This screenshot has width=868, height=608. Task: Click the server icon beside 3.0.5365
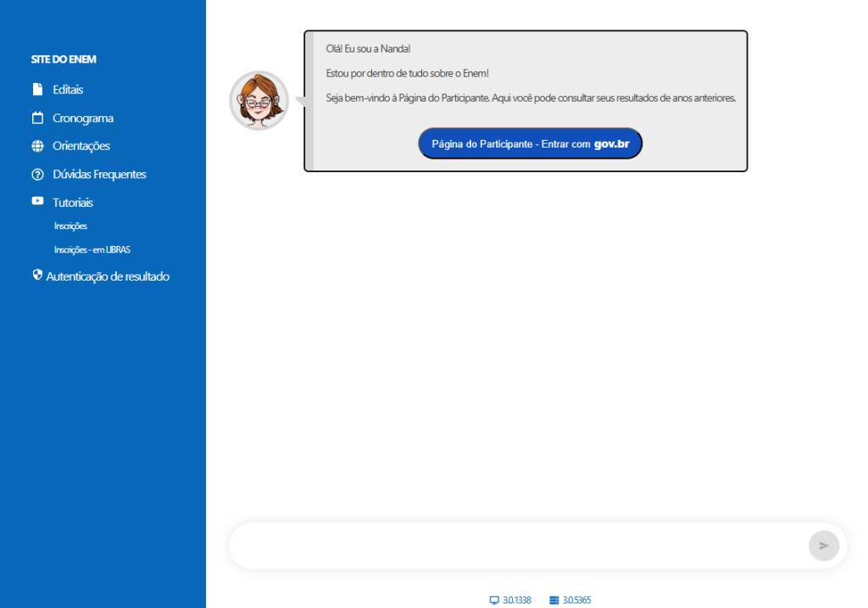554,600
